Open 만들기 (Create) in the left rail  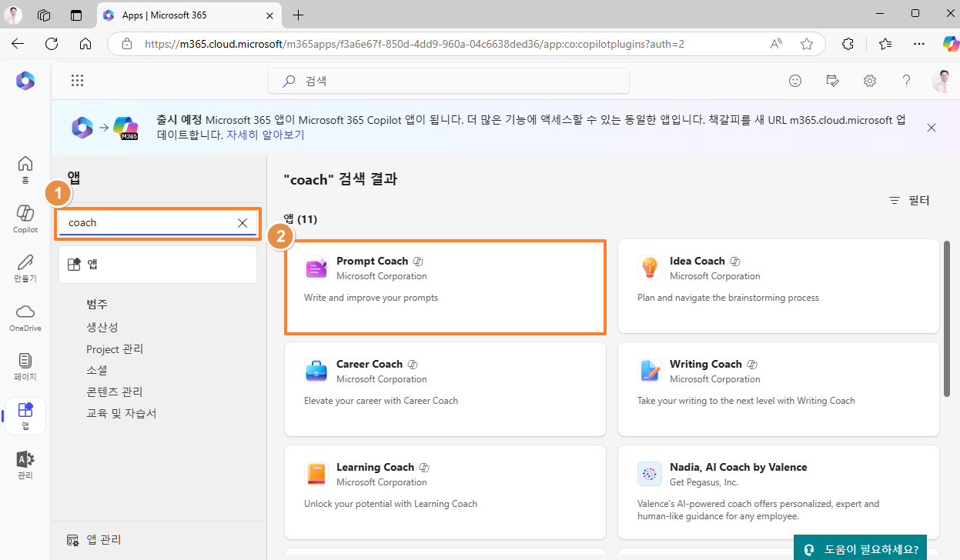pyautogui.click(x=25, y=268)
